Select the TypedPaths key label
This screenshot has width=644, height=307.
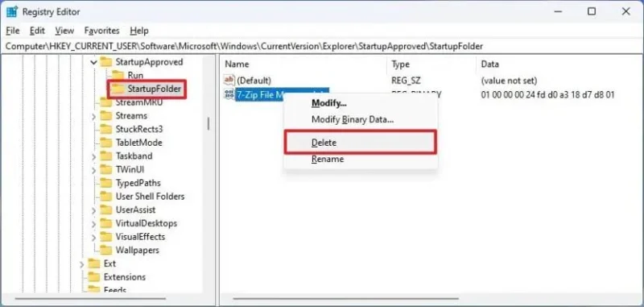138,183
